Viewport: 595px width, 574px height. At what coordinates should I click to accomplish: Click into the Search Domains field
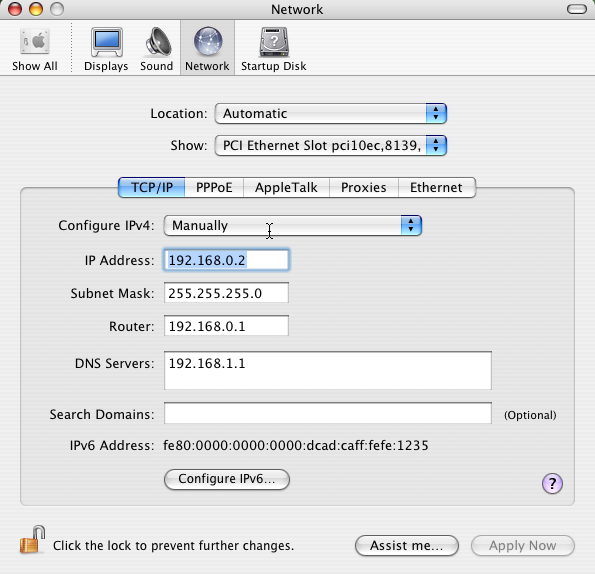[x=328, y=413]
